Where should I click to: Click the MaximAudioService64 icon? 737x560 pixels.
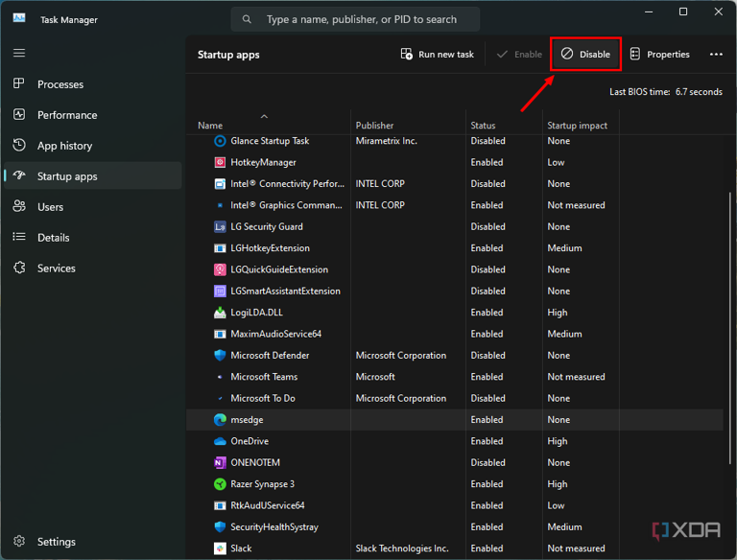click(x=220, y=334)
